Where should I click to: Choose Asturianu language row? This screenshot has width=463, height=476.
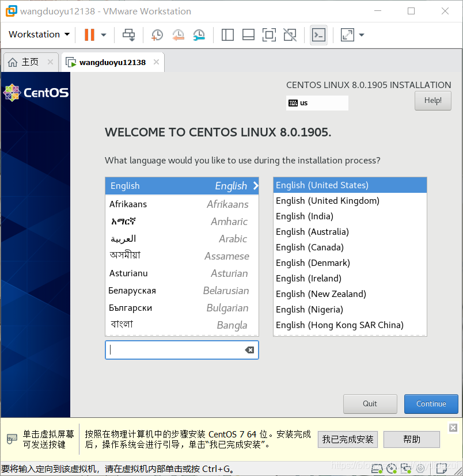pyautogui.click(x=182, y=273)
